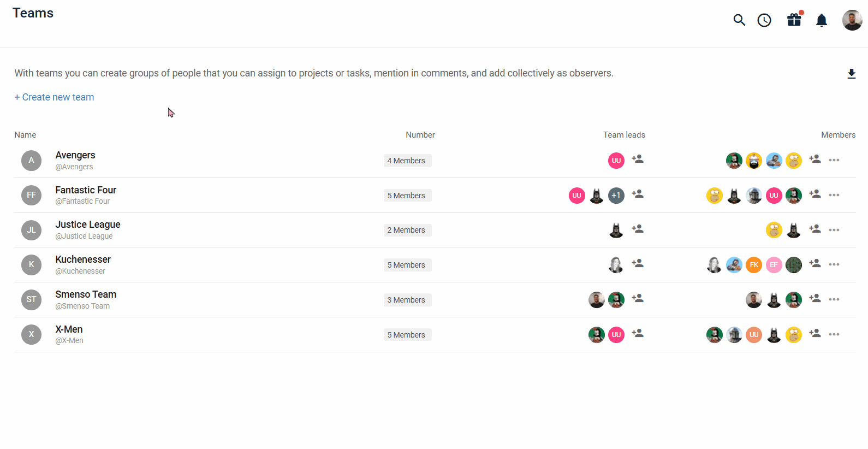Expand the +1 team leads of Fantastic Four
This screenshot has height=449, width=868.
pyautogui.click(x=616, y=196)
